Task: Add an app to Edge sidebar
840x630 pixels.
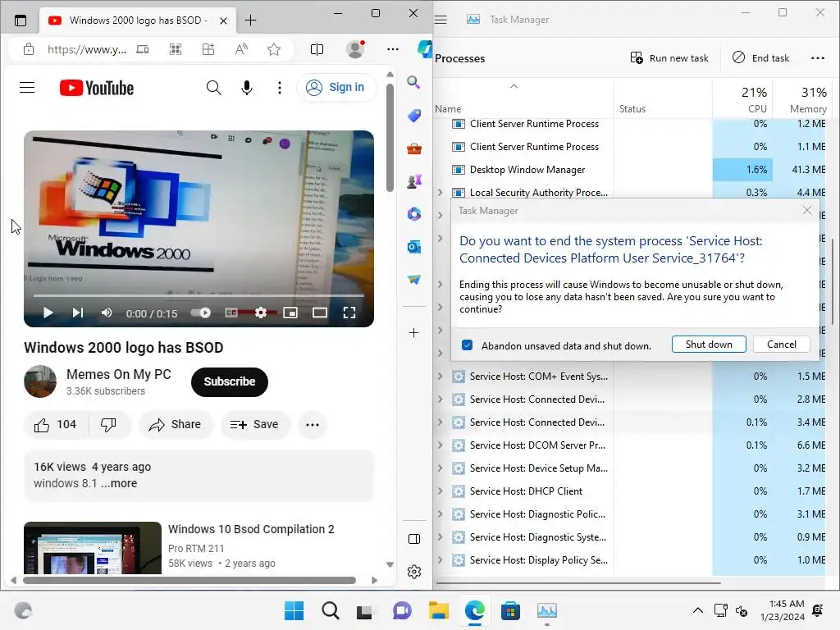Action: coord(413,333)
